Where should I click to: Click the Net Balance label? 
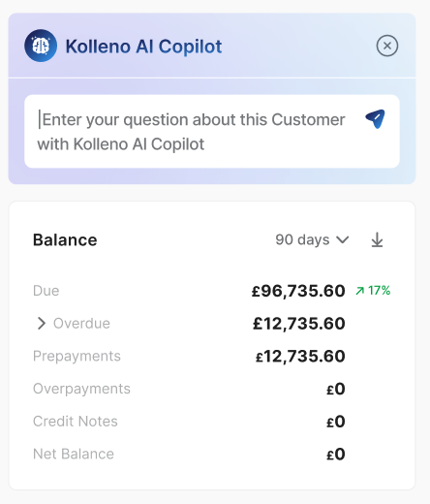74,454
